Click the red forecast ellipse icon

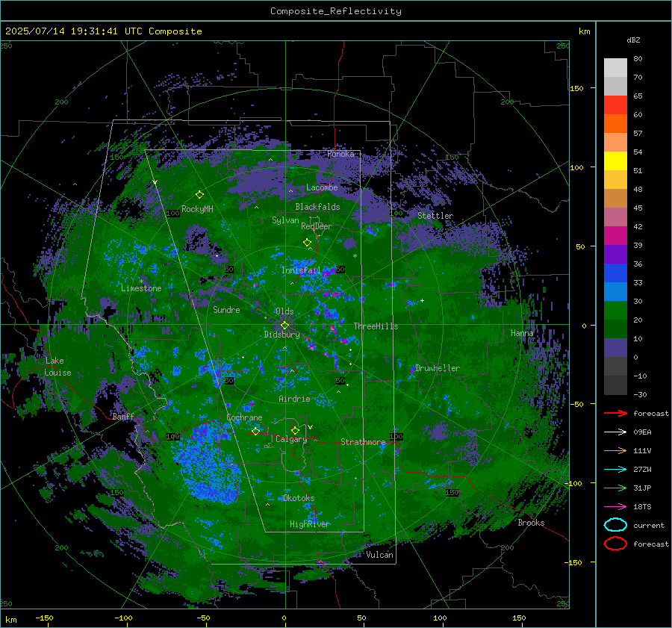pyautogui.click(x=615, y=544)
